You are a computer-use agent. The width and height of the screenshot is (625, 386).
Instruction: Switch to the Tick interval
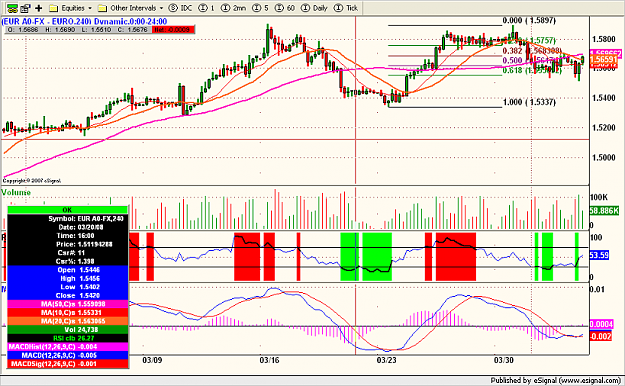pyautogui.click(x=346, y=8)
